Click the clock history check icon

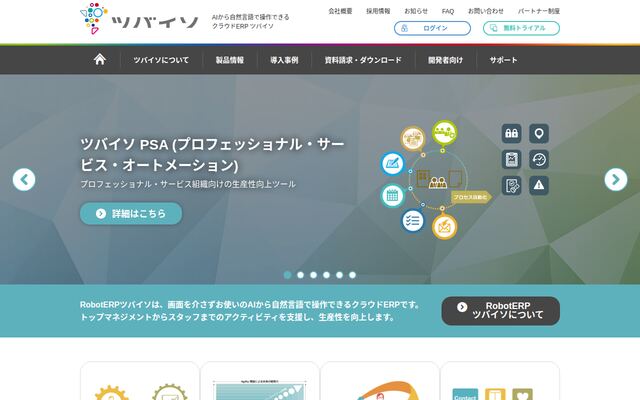pyautogui.click(x=539, y=160)
